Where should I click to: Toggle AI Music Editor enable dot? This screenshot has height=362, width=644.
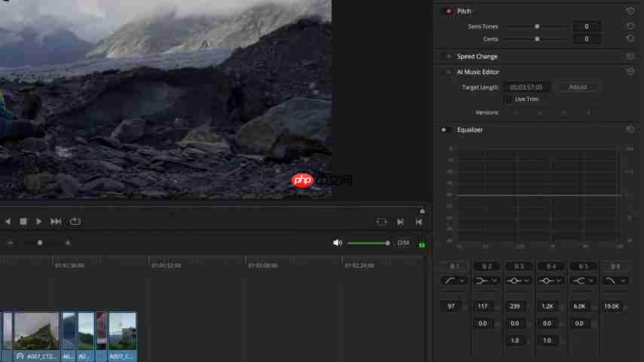pyautogui.click(x=449, y=72)
